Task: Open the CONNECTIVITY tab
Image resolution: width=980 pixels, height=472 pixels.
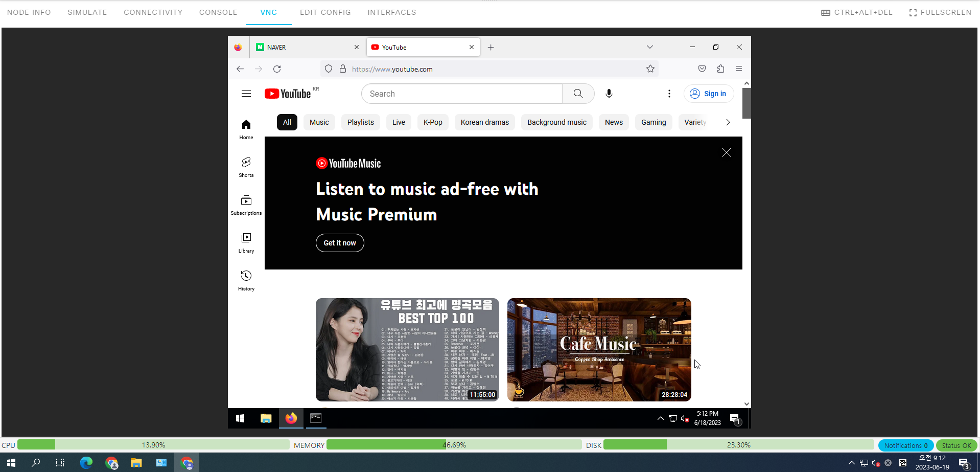Action: (x=153, y=12)
